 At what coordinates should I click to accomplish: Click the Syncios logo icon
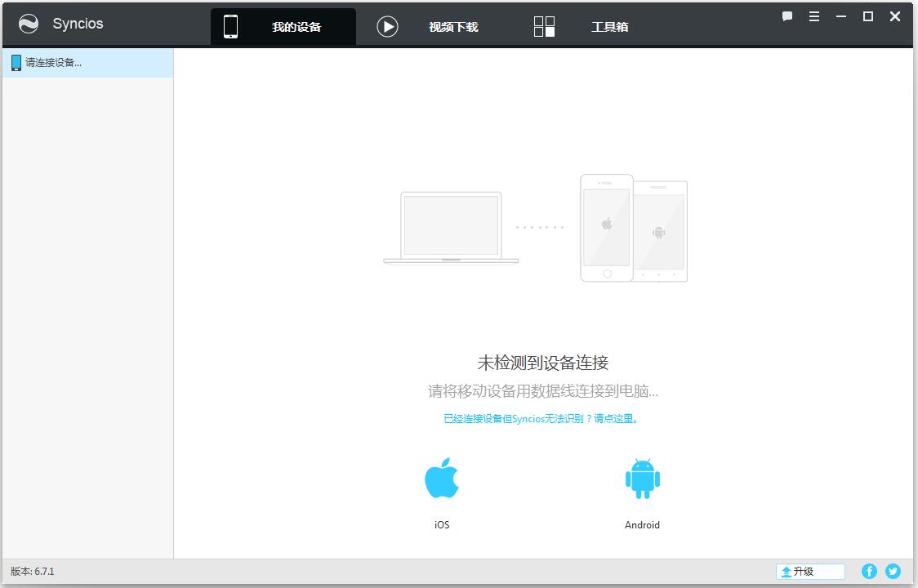(x=29, y=24)
